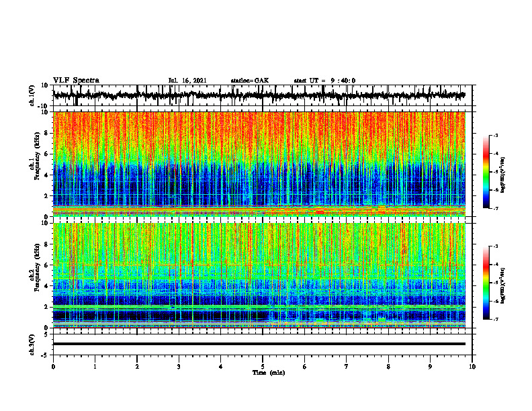The image size is (532, 411).
Task: Click the ch.2 spectrogram "8" kHz tick label
Action: click(x=46, y=244)
